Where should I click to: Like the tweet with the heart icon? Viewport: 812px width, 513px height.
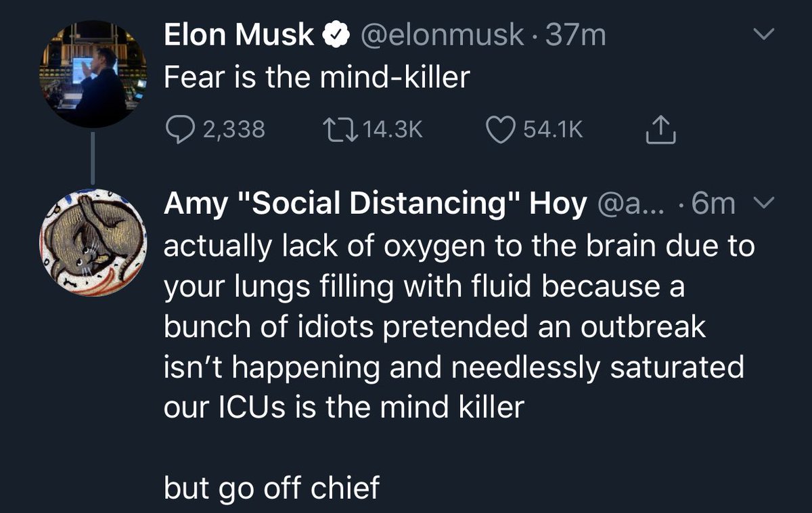[501, 130]
